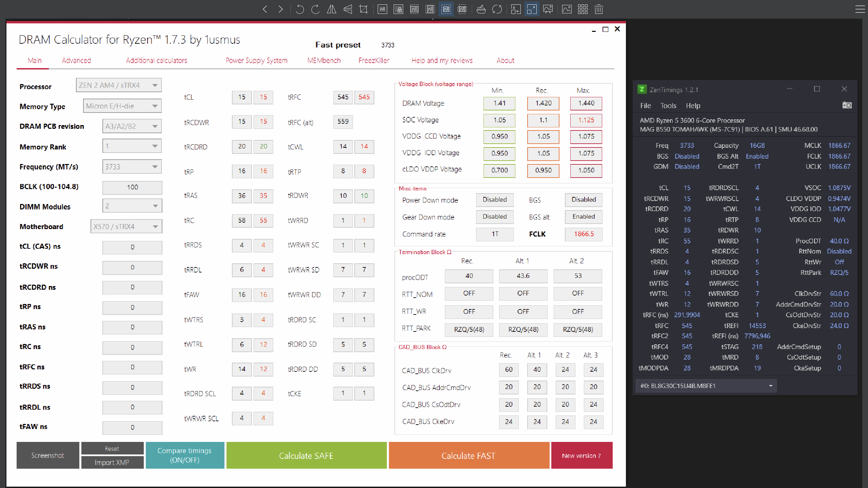Open Frequency (MT/s) dropdown
Viewport: 868px width, 488px height.
132,167
